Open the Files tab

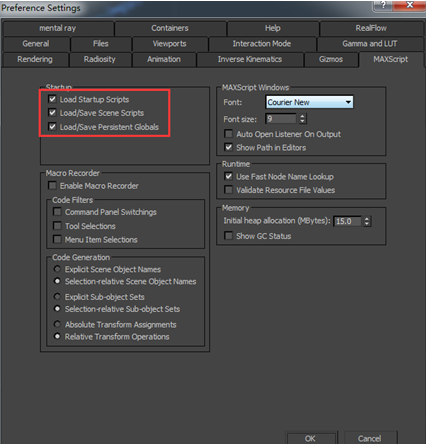(x=101, y=44)
